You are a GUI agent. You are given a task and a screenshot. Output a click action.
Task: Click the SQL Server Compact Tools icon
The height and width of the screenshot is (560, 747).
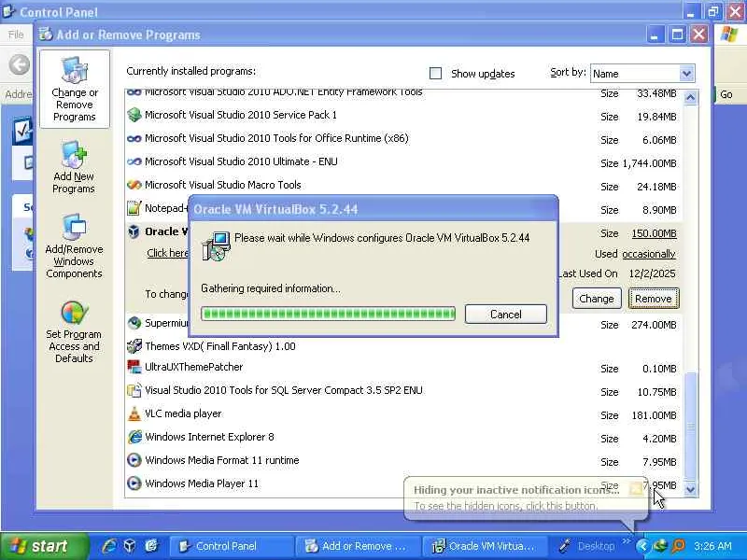click(x=134, y=390)
